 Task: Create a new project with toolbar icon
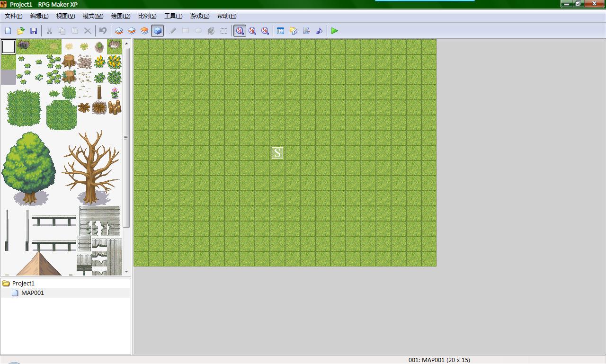coord(8,31)
